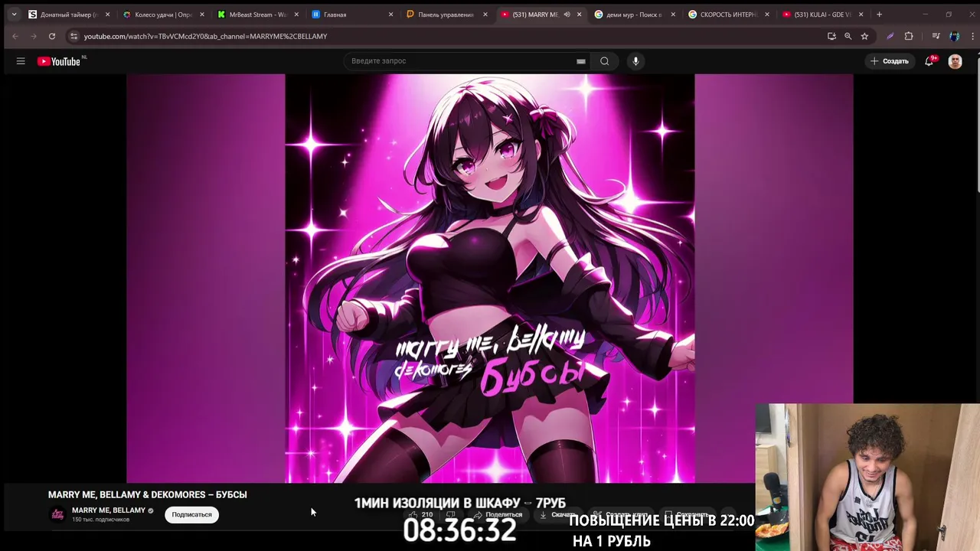Open the MARRY ME, BELLAMY channel name
This screenshot has width=980, height=551.
[108, 510]
